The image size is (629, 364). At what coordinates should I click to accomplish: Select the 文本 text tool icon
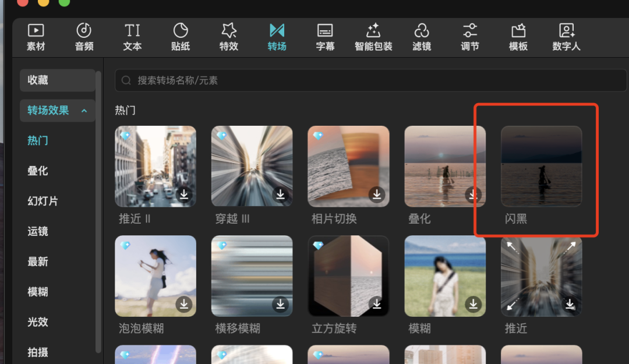[132, 30]
